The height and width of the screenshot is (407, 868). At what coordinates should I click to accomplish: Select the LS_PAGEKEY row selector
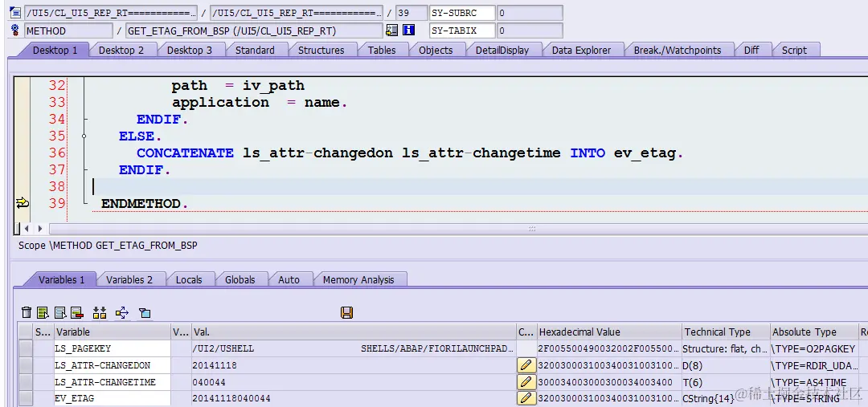coord(26,348)
